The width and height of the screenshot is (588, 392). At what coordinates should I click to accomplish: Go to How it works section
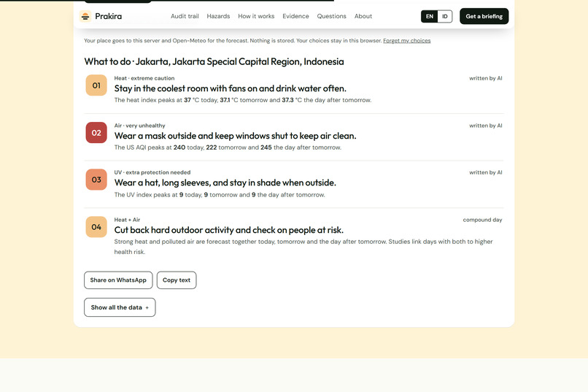click(256, 16)
